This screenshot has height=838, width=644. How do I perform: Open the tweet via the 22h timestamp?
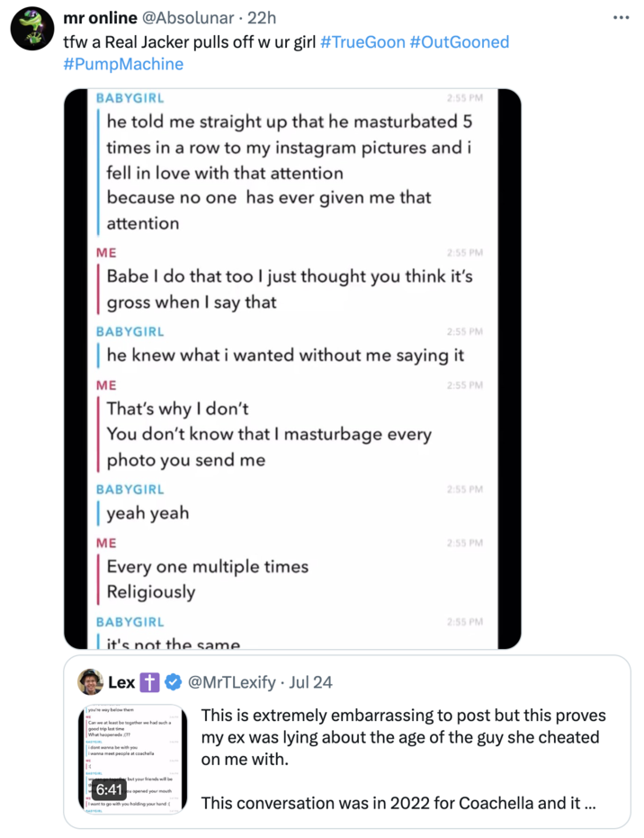pyautogui.click(x=263, y=18)
